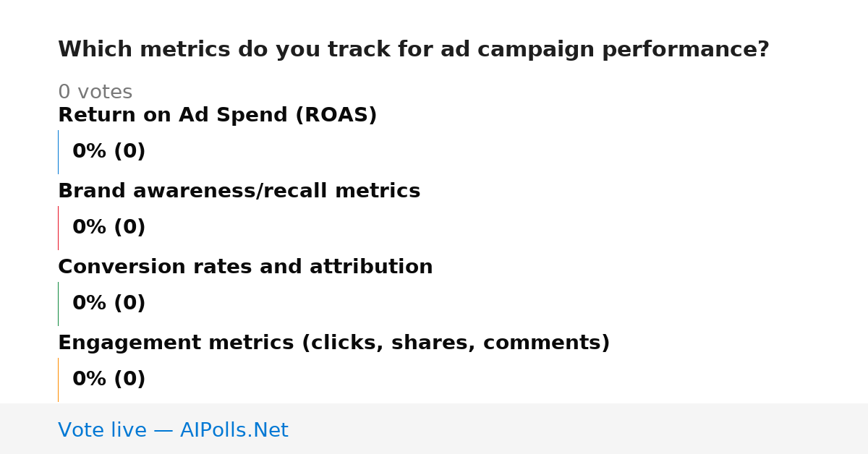Click 'AIPolls.Net' in the footer
The width and height of the screenshot is (868, 454).
tap(234, 431)
